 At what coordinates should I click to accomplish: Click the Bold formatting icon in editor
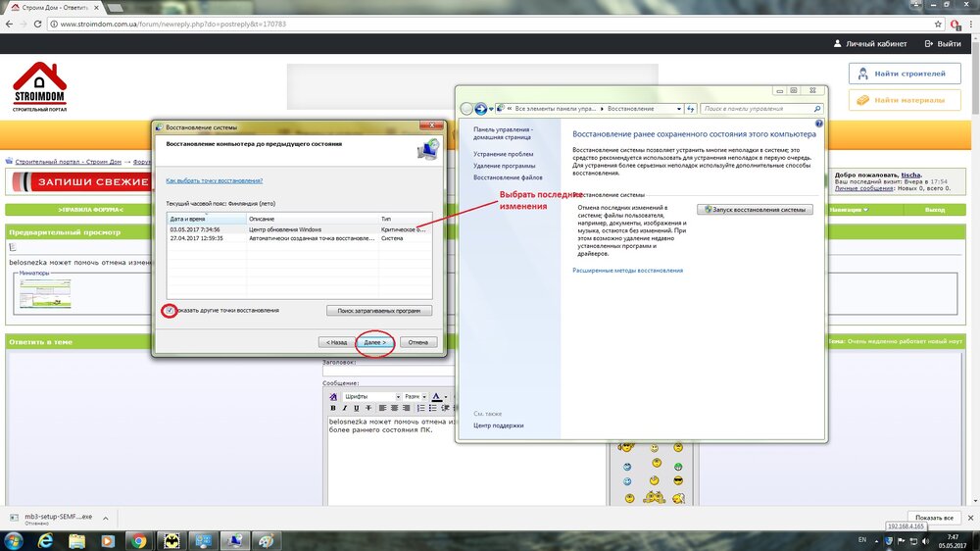pos(333,408)
